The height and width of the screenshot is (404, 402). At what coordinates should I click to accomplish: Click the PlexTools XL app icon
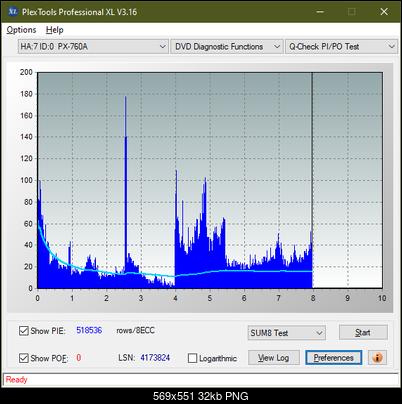(12, 12)
